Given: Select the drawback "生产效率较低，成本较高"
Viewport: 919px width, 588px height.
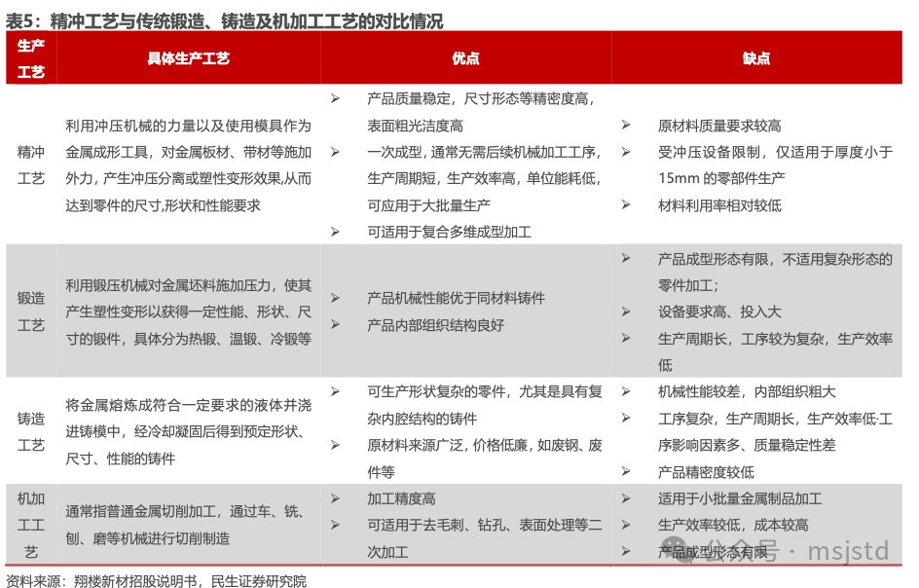Looking at the screenshot, I should tap(733, 525).
